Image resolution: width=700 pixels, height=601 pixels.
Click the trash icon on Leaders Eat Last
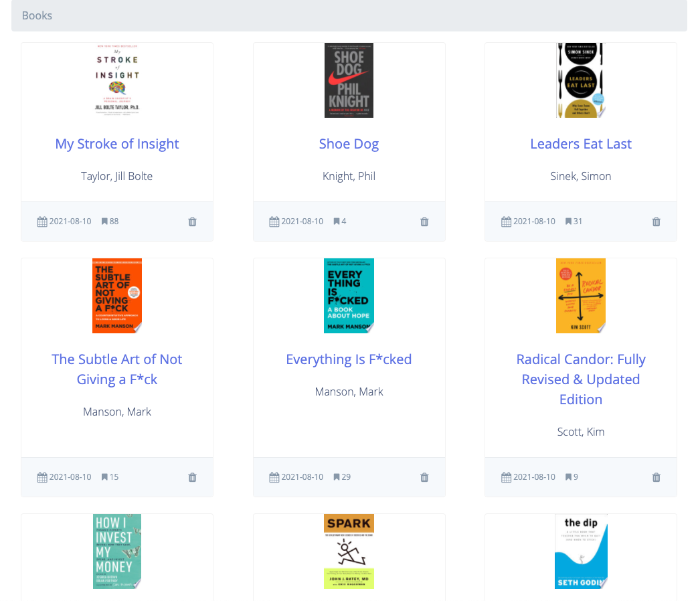[656, 221]
